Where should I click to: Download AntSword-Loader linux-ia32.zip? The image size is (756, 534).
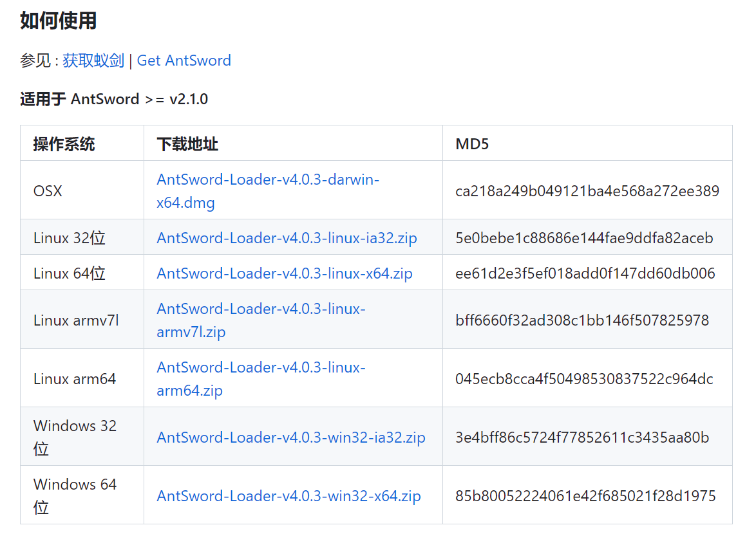pos(287,238)
